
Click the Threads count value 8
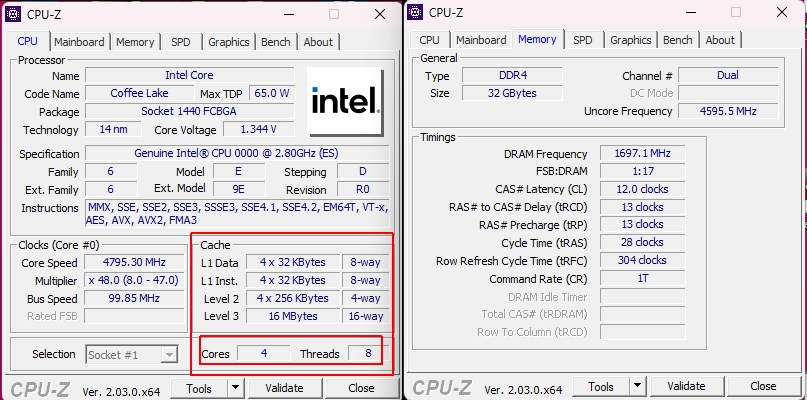(368, 353)
